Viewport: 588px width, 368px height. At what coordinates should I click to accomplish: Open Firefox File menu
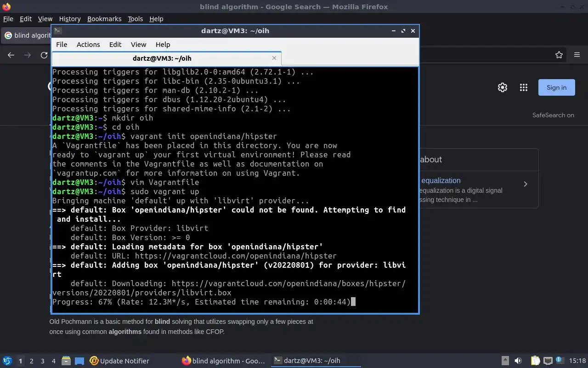coord(8,19)
